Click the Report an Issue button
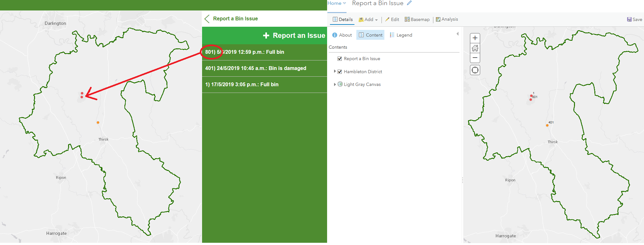 tap(264, 35)
